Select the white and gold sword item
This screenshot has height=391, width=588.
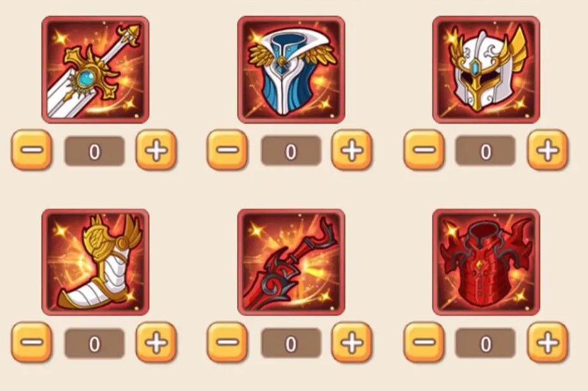(x=96, y=69)
